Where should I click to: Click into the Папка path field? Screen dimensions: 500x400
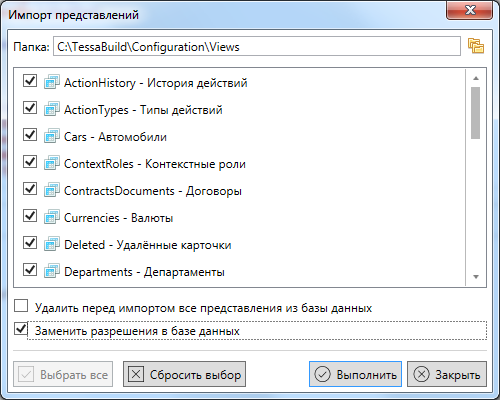[x=257, y=46]
